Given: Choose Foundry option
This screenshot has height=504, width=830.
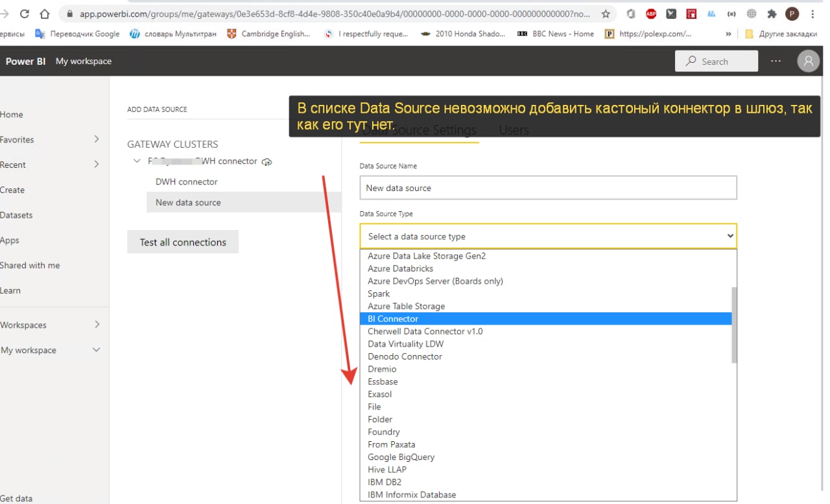Looking at the screenshot, I should pyautogui.click(x=545, y=431).
